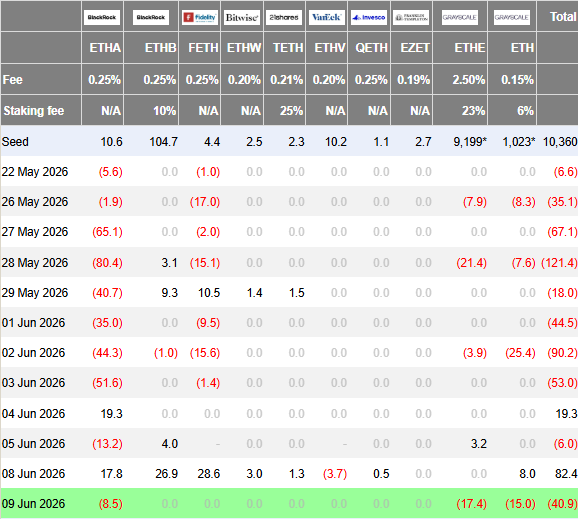
Task: Click the 26 May 2026 date
Action: click(x=35, y=202)
